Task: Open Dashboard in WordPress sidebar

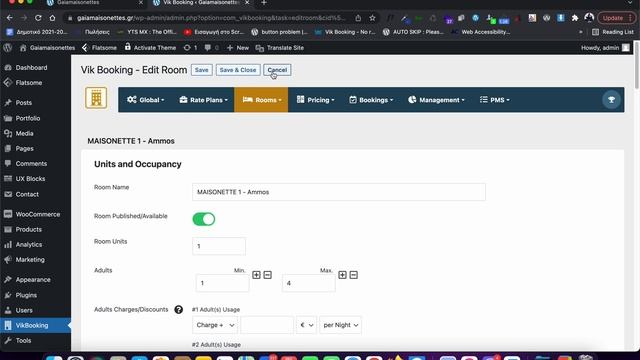Action: click(x=31, y=68)
